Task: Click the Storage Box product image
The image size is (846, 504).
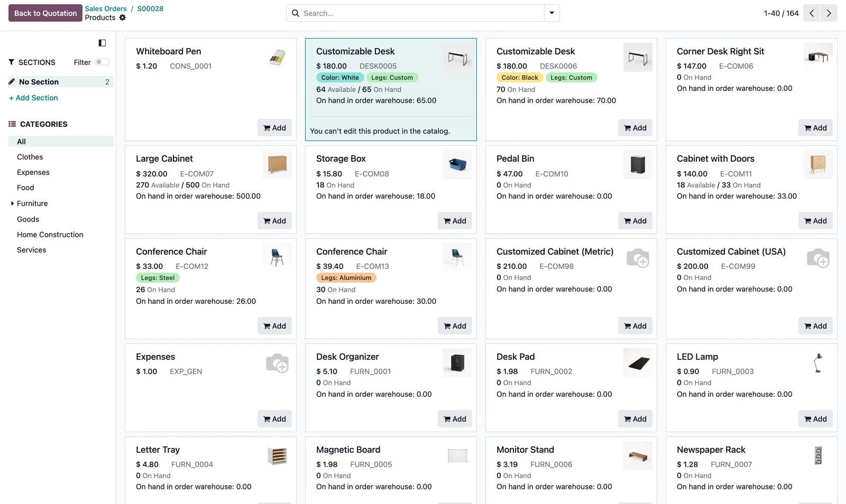Action: click(x=457, y=164)
